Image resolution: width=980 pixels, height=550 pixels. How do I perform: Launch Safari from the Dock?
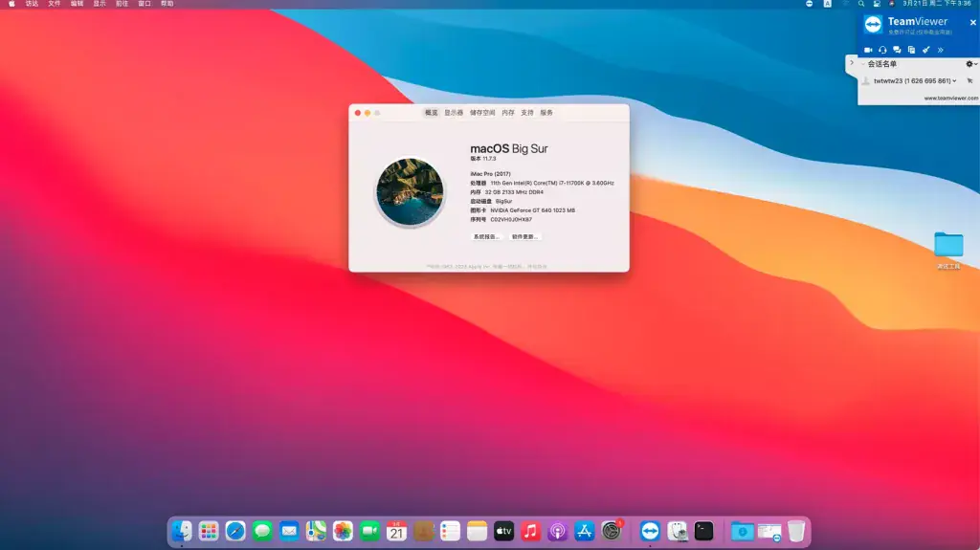[235, 531]
